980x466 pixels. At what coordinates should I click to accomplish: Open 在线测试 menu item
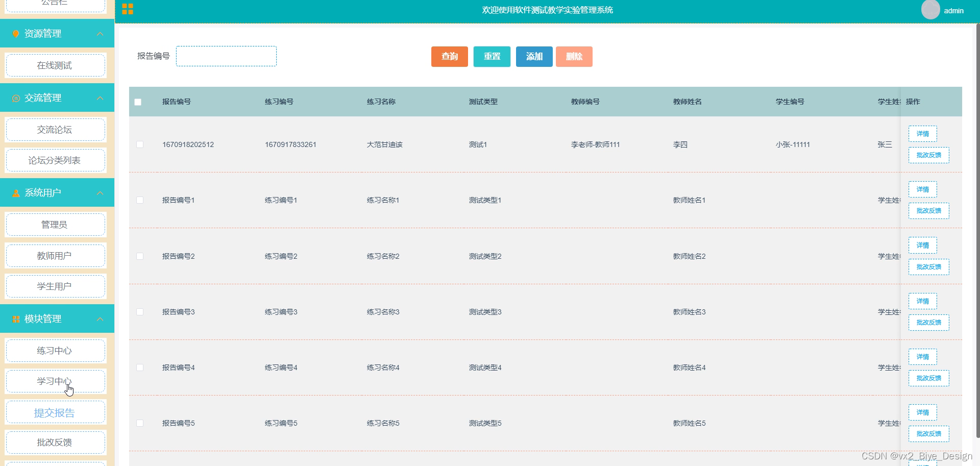pyautogui.click(x=55, y=65)
